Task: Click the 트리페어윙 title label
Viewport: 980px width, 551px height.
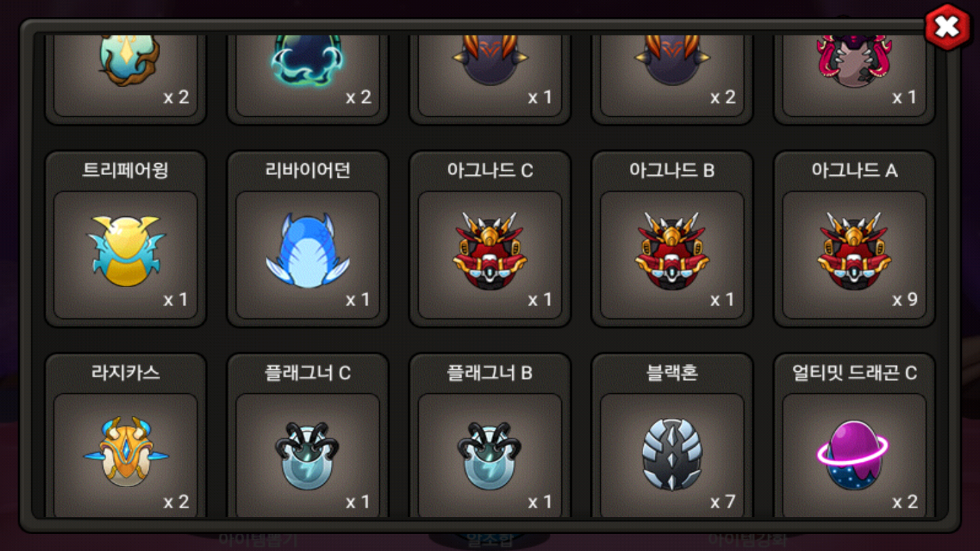Action: (x=126, y=170)
